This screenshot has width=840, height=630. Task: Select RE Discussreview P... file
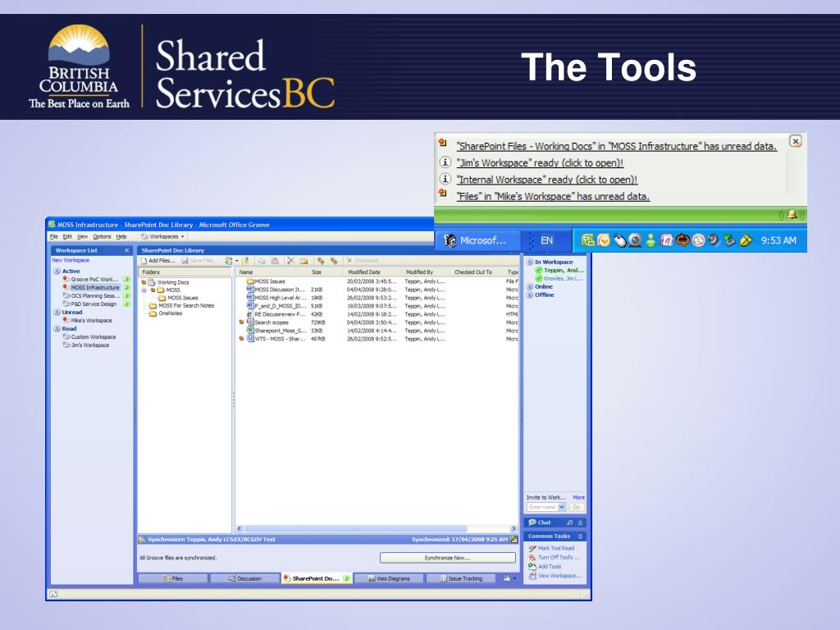[x=377, y=314]
